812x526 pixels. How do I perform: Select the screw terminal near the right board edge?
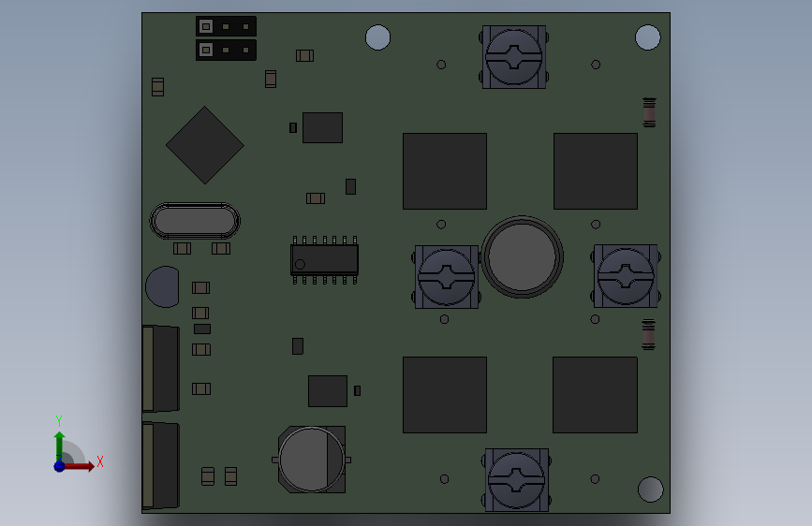pyautogui.click(x=626, y=276)
